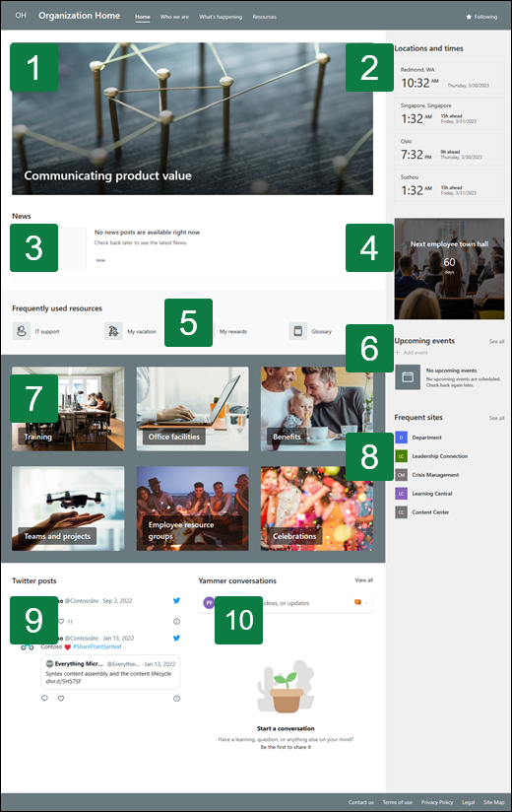Open the Contact us footer link
This screenshot has width=512, height=812.
361,802
